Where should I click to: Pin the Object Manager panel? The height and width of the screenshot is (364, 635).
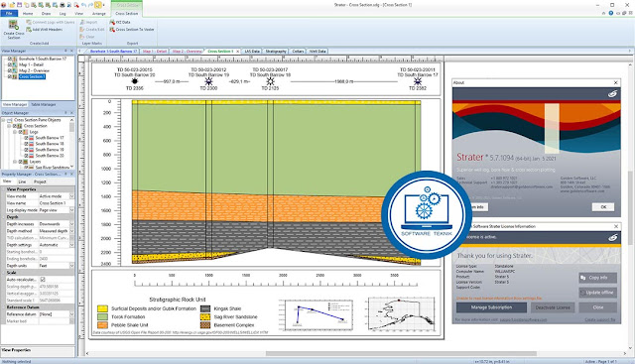click(65, 113)
